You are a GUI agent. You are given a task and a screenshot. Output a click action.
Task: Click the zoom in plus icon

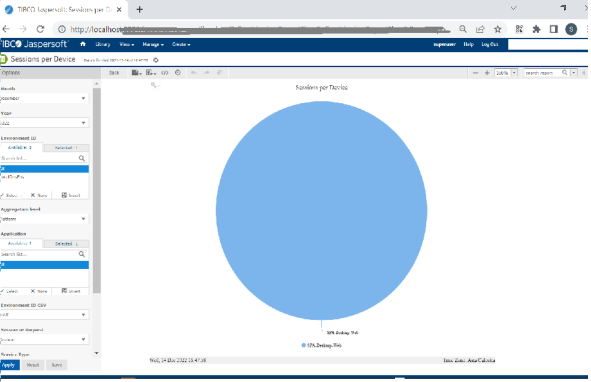coord(487,73)
